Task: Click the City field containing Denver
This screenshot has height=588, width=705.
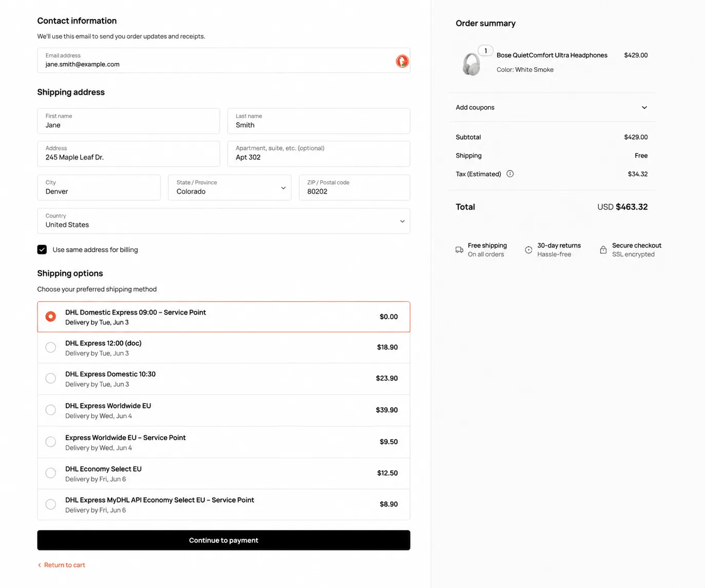Action: [x=99, y=187]
